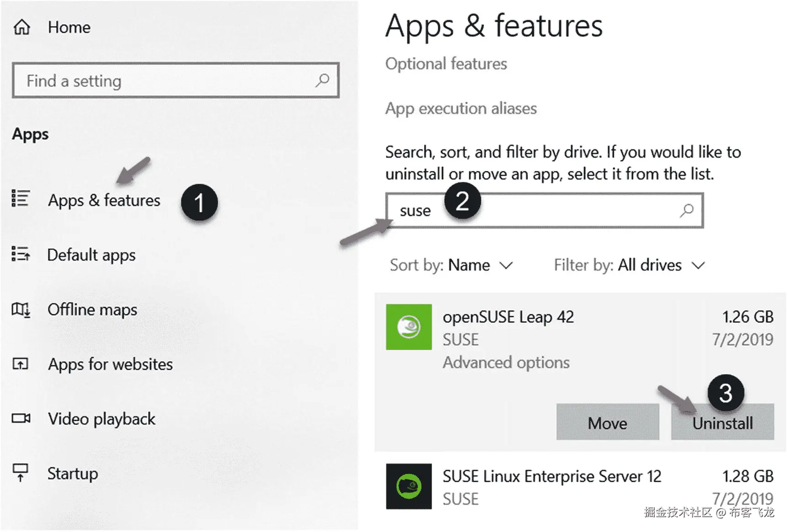Click the 1.26 GB size value
788x532 pixels.
coord(748,317)
